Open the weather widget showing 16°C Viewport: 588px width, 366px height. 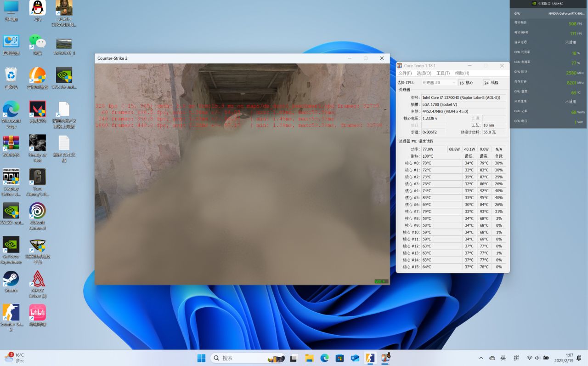(x=15, y=358)
